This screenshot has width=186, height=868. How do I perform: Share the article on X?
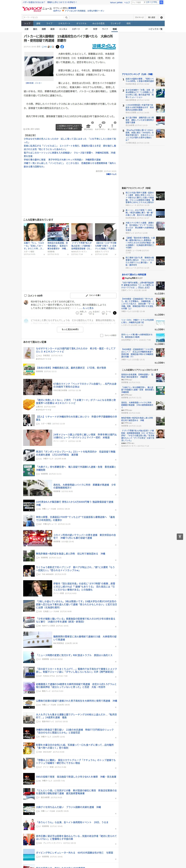click(x=57, y=47)
